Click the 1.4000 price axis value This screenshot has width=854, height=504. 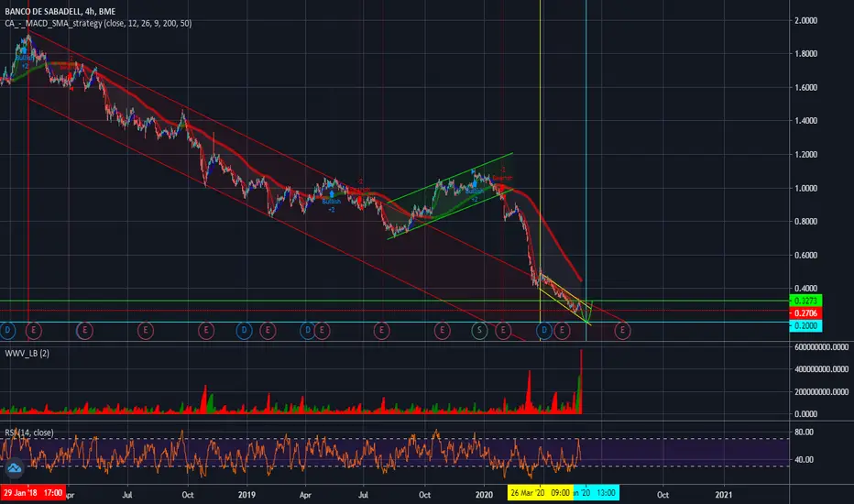[806, 121]
